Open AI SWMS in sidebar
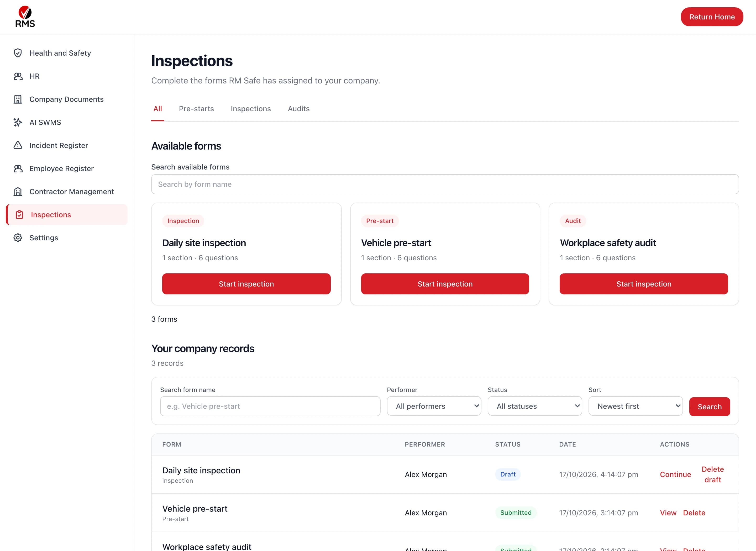This screenshot has width=756, height=551. tap(66, 122)
